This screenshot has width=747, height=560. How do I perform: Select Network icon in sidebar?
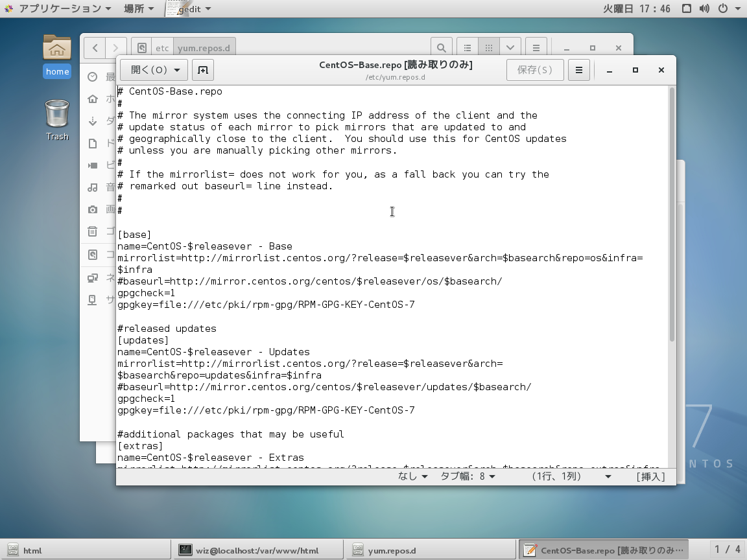tap(93, 277)
